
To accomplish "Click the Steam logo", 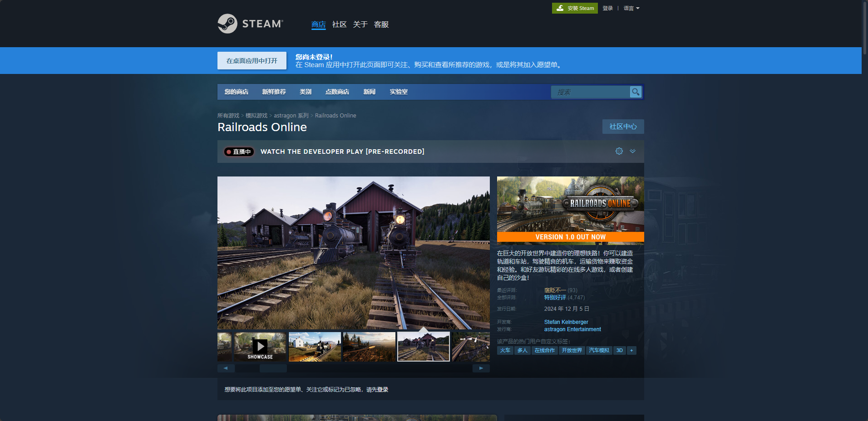I will tap(250, 24).
